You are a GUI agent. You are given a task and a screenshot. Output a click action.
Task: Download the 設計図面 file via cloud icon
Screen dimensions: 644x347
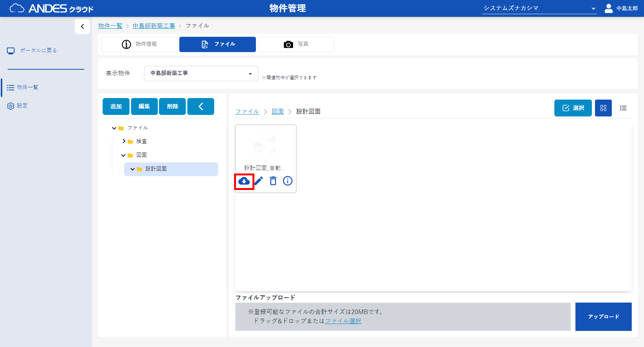click(x=244, y=181)
